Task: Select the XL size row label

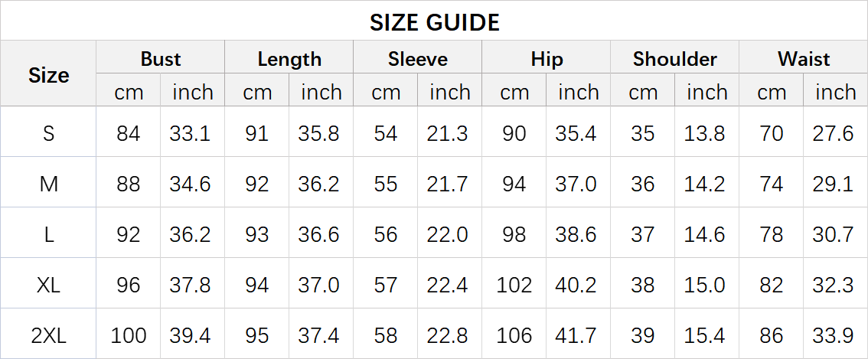Action: tap(48, 285)
